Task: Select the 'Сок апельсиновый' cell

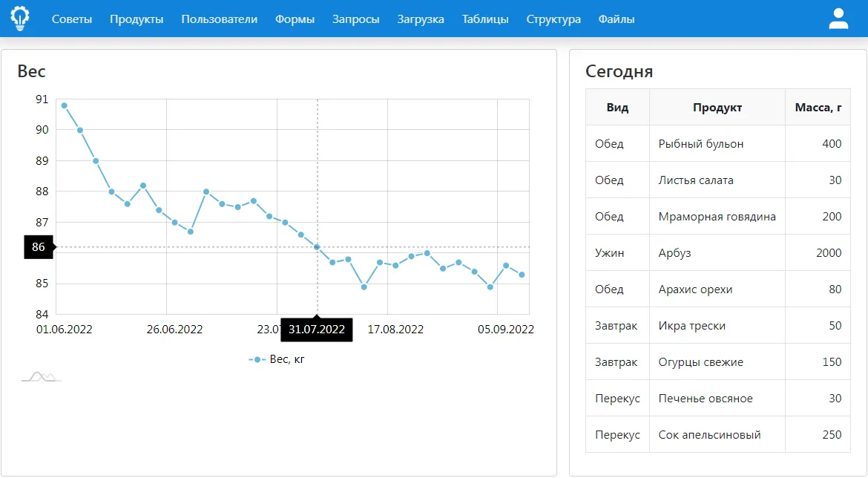Action: pos(717,435)
